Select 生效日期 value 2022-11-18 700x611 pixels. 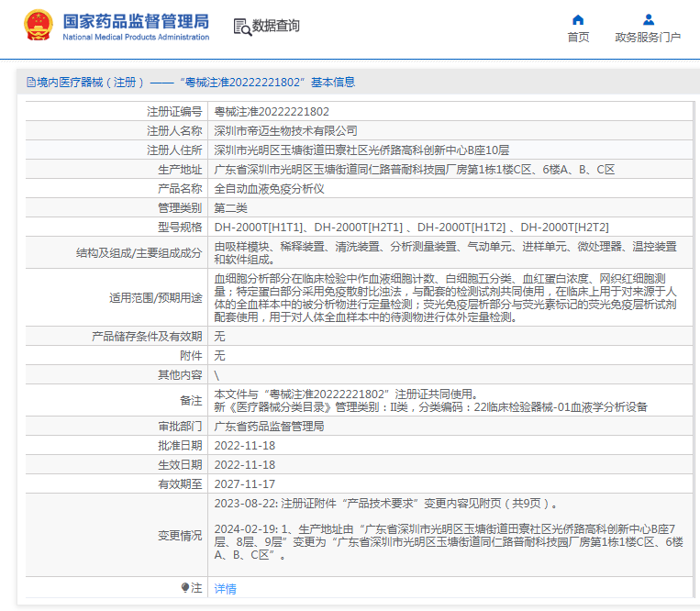(245, 464)
